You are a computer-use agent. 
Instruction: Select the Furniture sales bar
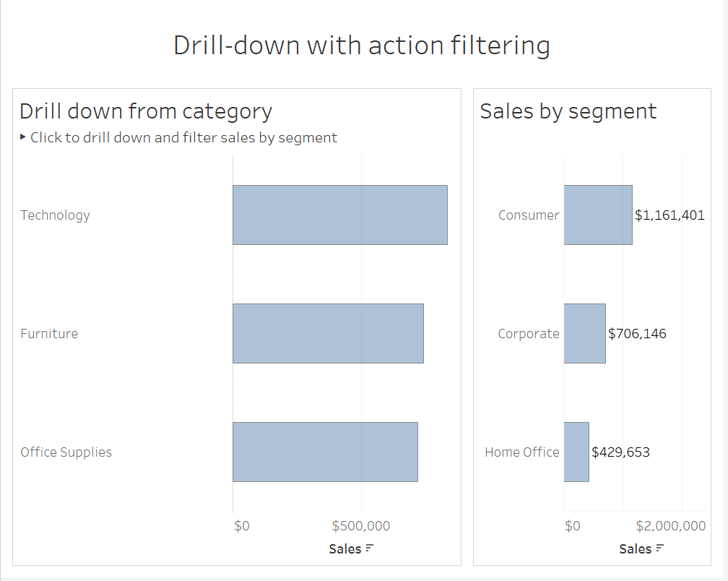327,333
